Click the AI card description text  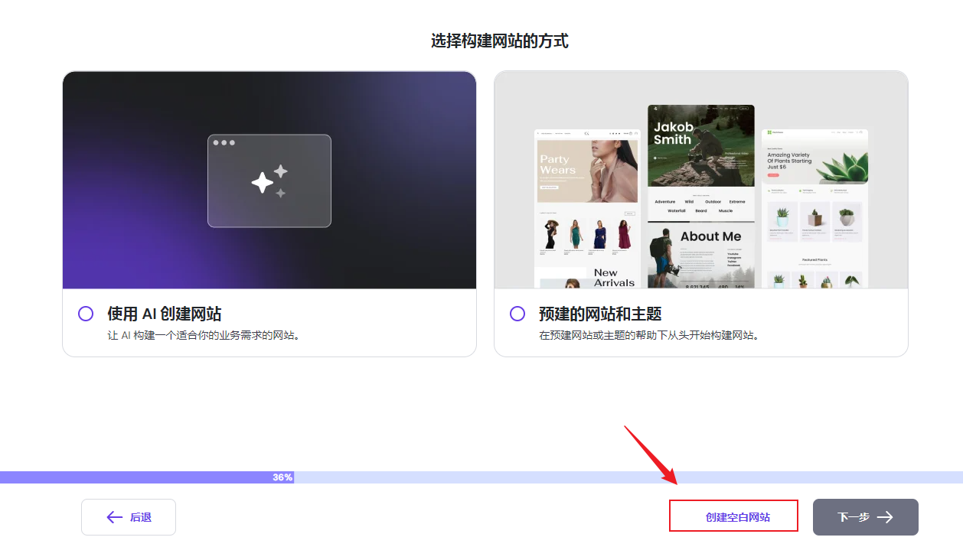click(202, 335)
